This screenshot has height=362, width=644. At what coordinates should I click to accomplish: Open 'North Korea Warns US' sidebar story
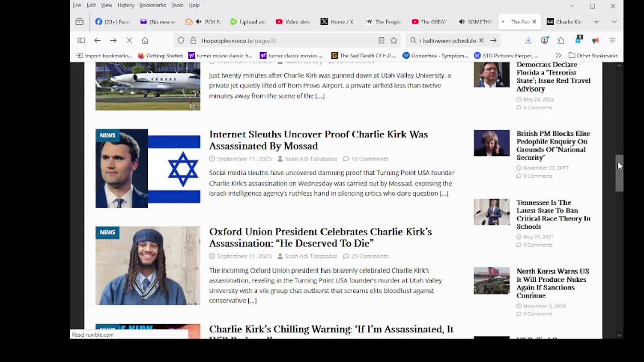[552, 283]
